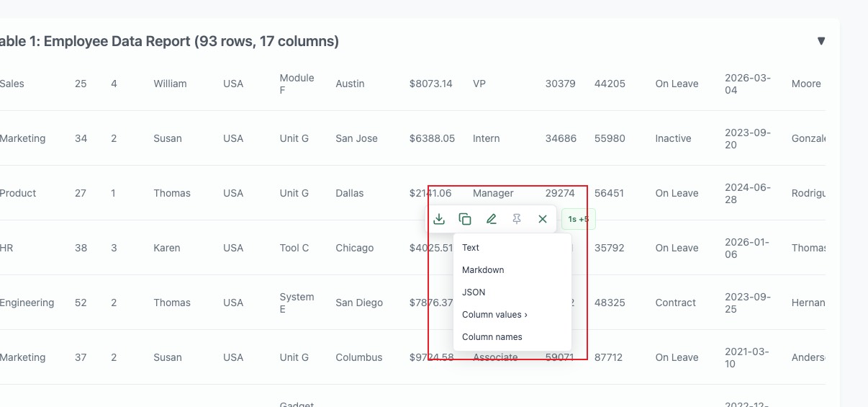Click the 'Inactive' status cell

(673, 138)
